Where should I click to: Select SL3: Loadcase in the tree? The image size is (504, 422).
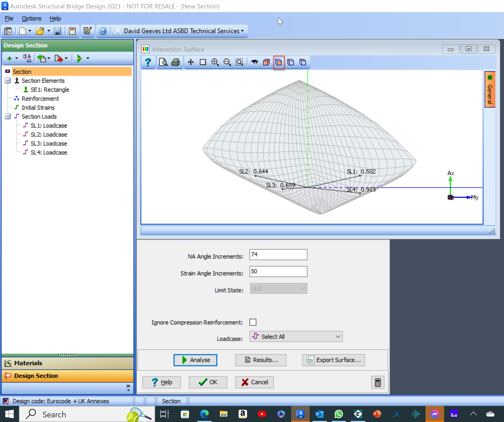(x=49, y=143)
